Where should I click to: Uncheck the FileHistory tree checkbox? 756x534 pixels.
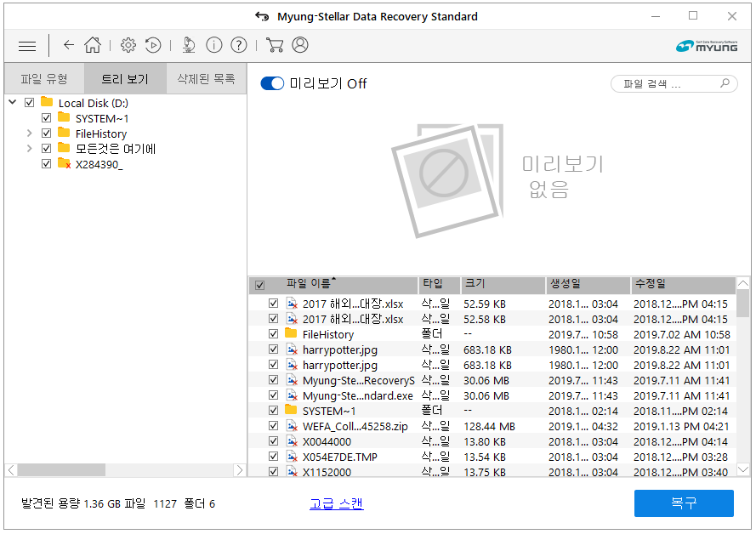[x=46, y=133]
